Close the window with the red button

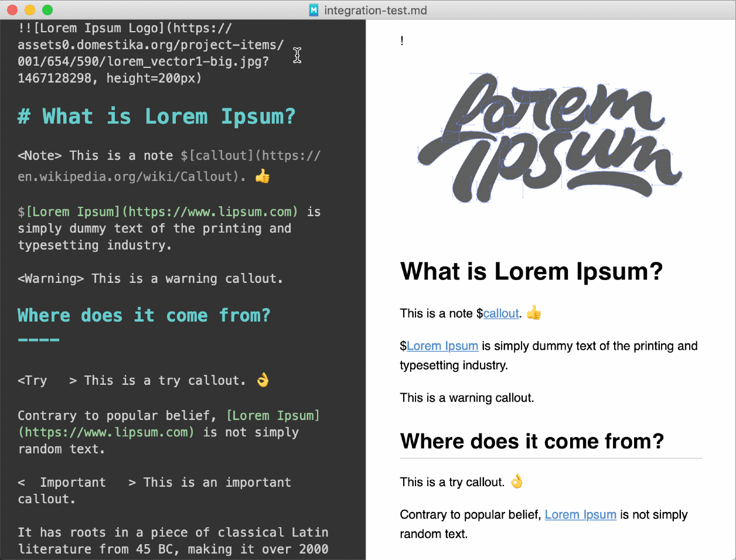coord(12,10)
